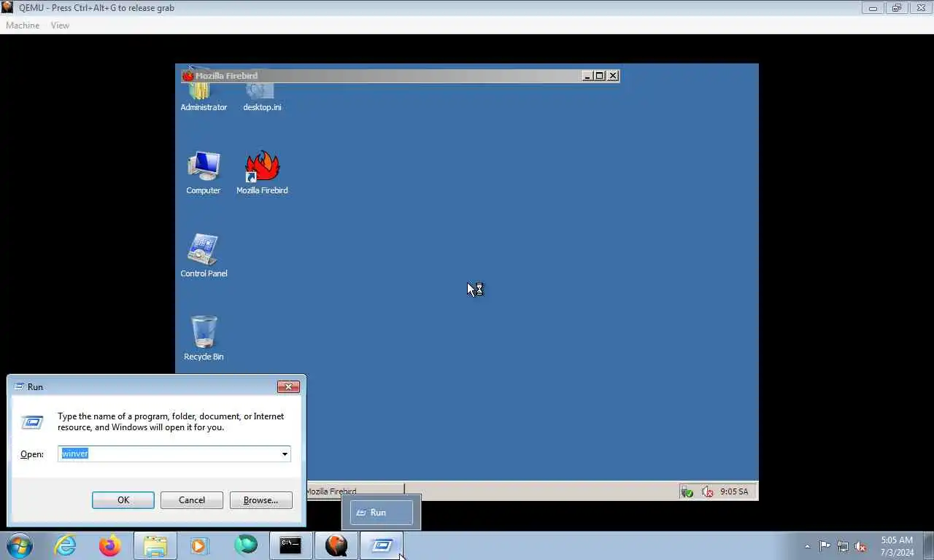934x560 pixels.
Task: Close the Mozilla Firebird window
Action: tap(613, 76)
